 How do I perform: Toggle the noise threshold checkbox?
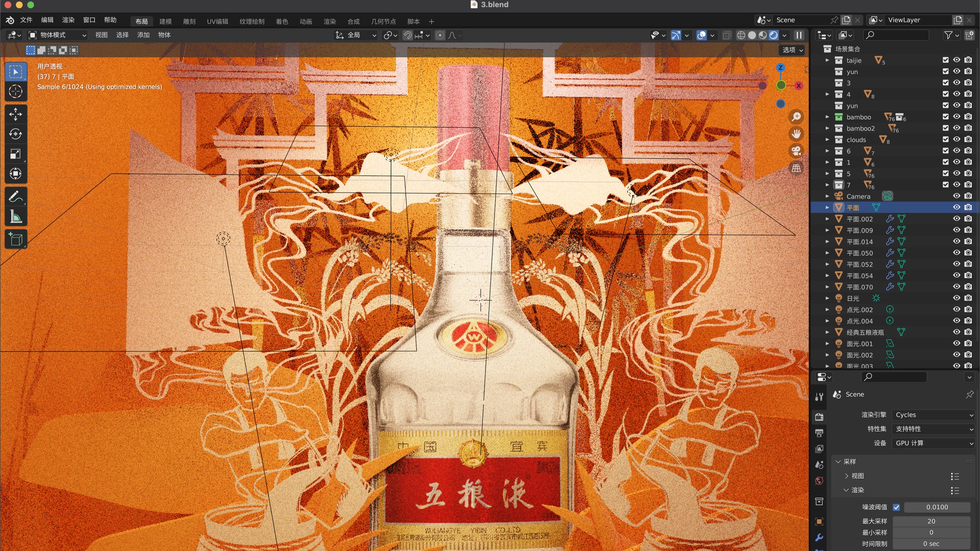[896, 507]
